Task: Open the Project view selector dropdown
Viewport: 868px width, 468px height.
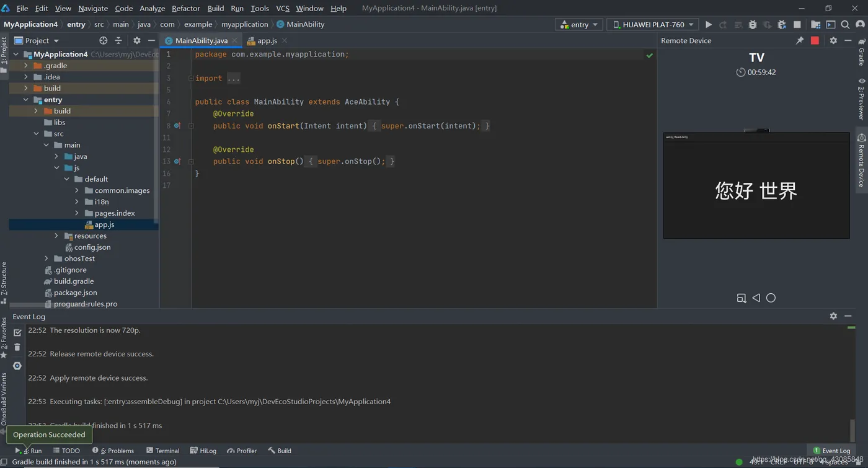Action: click(37, 40)
